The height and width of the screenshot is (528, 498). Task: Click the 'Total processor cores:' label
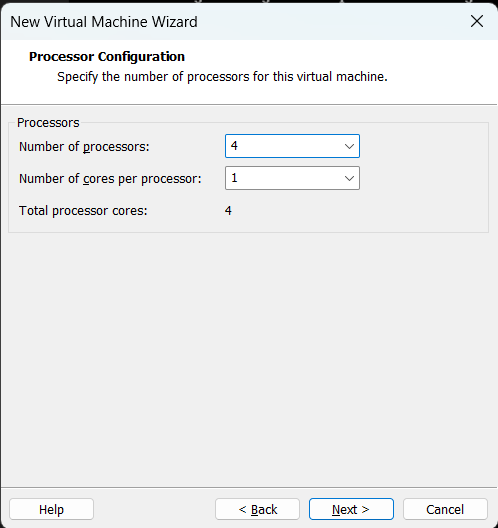pos(83,210)
